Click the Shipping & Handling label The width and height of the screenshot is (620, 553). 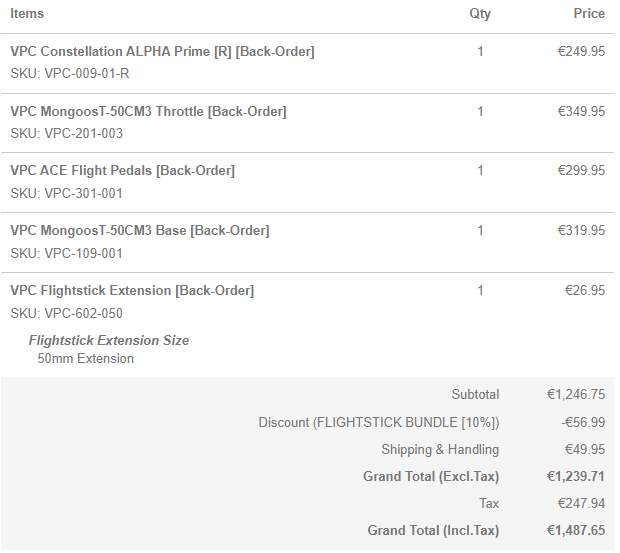(439, 450)
